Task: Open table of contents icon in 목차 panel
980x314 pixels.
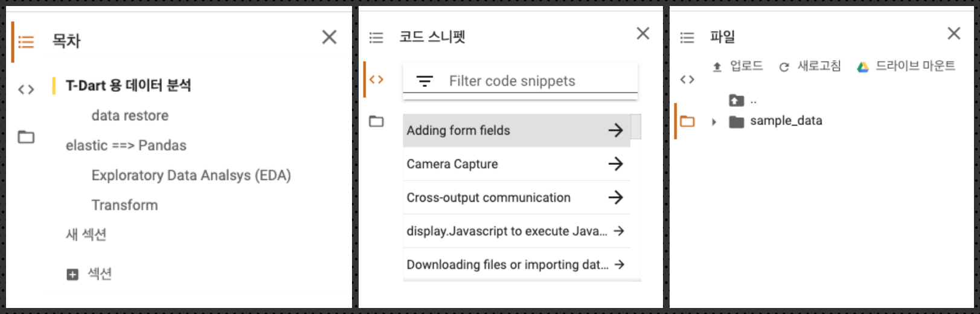Action: pyautogui.click(x=26, y=42)
